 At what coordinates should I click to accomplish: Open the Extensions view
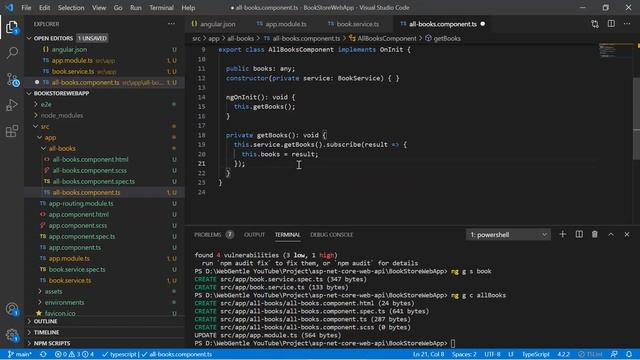click(x=12, y=131)
